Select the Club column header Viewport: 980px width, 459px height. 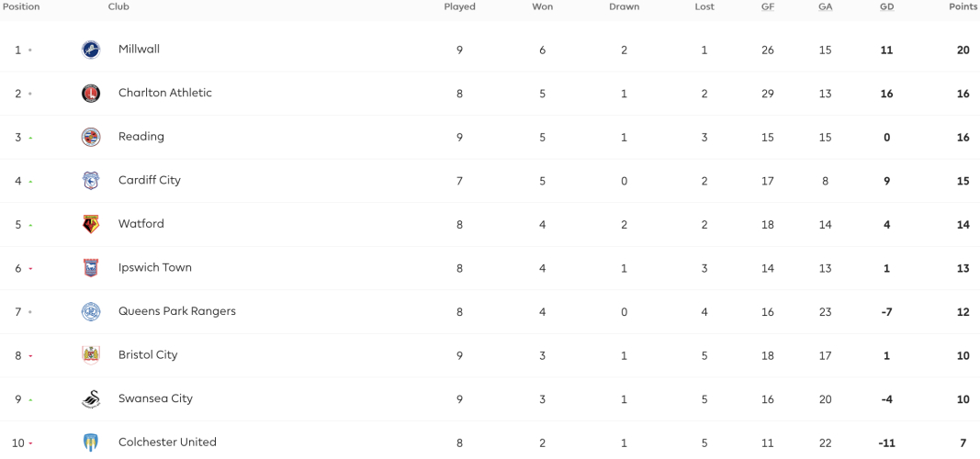click(x=118, y=6)
